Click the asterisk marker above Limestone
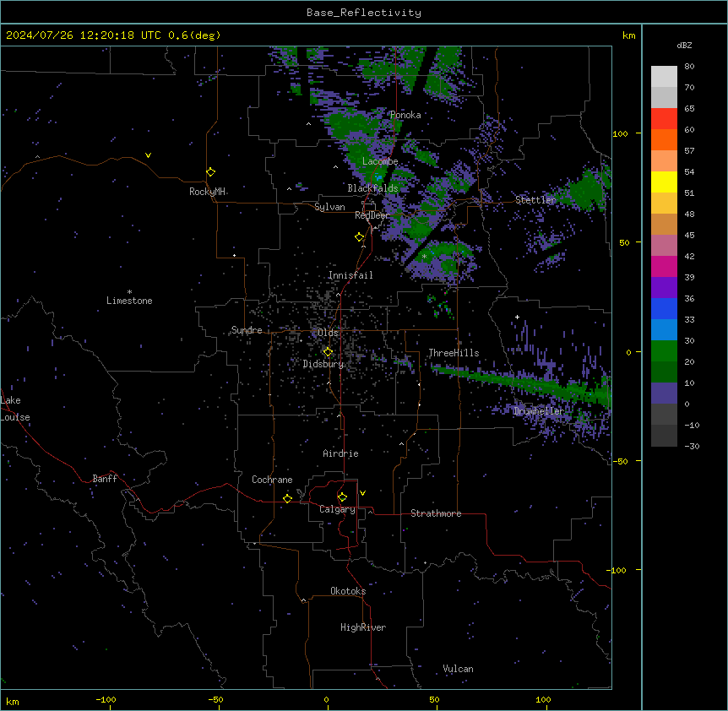 129,292
